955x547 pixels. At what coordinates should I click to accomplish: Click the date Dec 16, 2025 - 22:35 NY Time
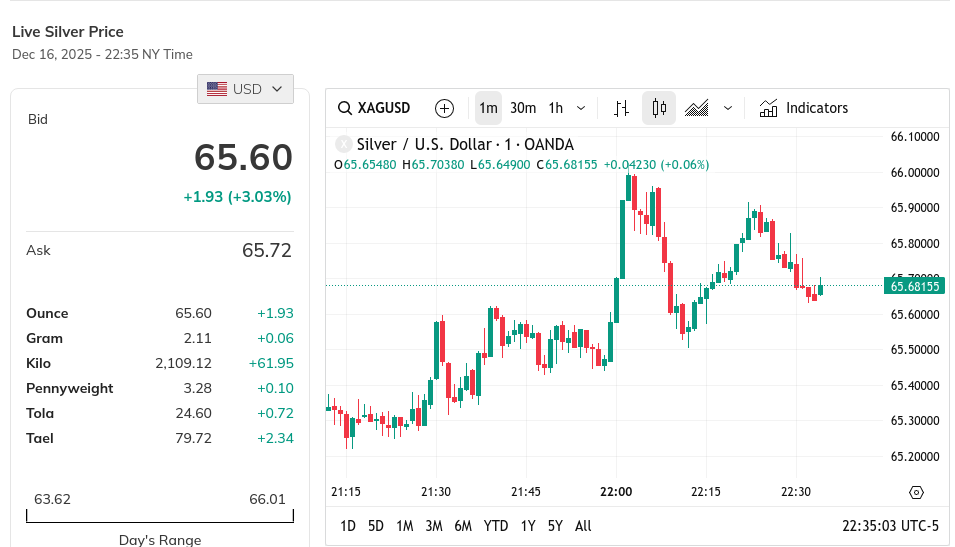click(102, 54)
